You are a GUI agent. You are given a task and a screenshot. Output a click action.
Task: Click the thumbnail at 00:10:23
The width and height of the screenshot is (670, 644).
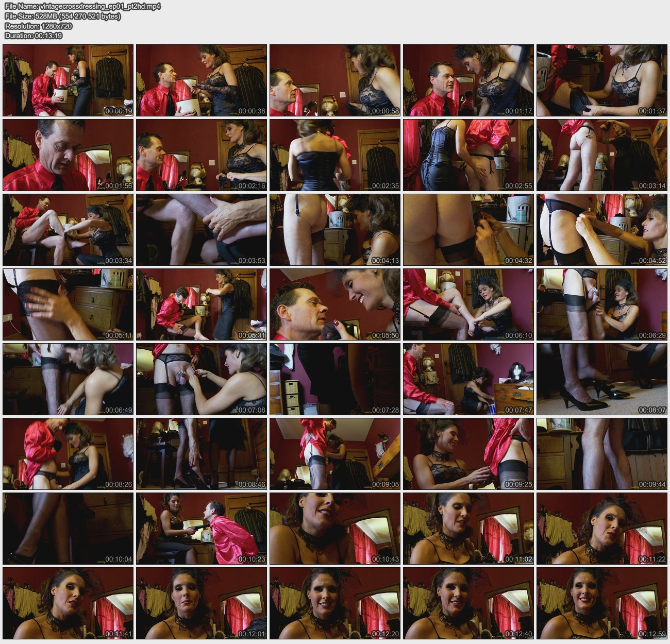pyautogui.click(x=202, y=528)
